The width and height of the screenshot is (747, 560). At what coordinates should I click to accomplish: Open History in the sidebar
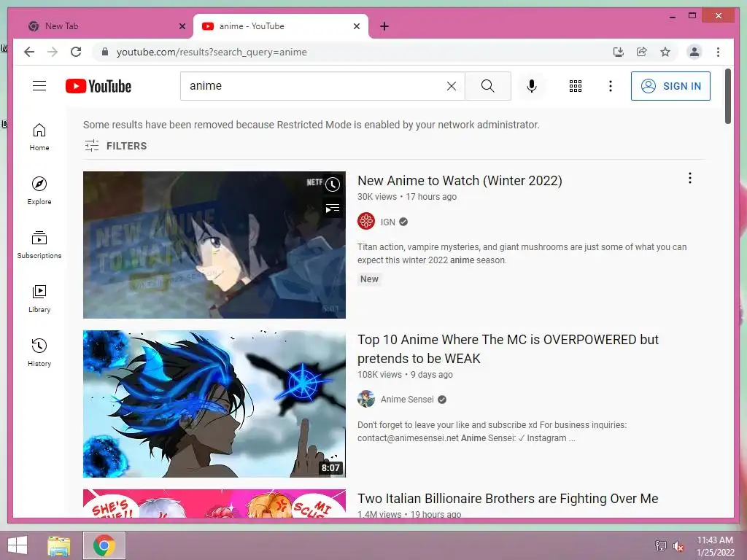tap(39, 352)
